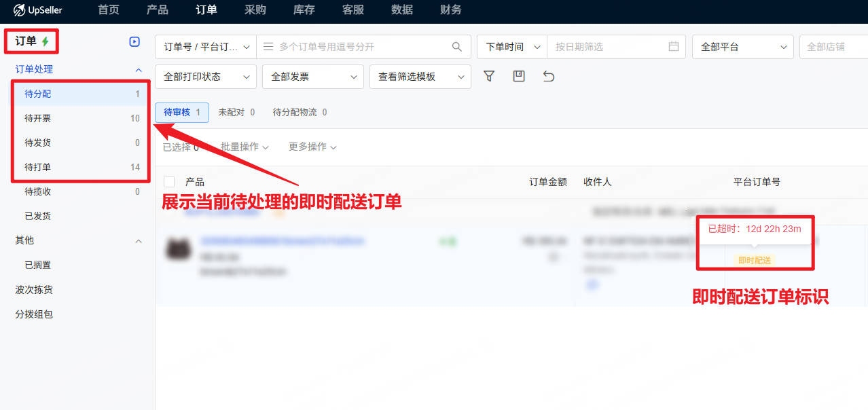The width and height of the screenshot is (868, 410).
Task: Collapse the 订单处理 section
Action: click(x=139, y=69)
